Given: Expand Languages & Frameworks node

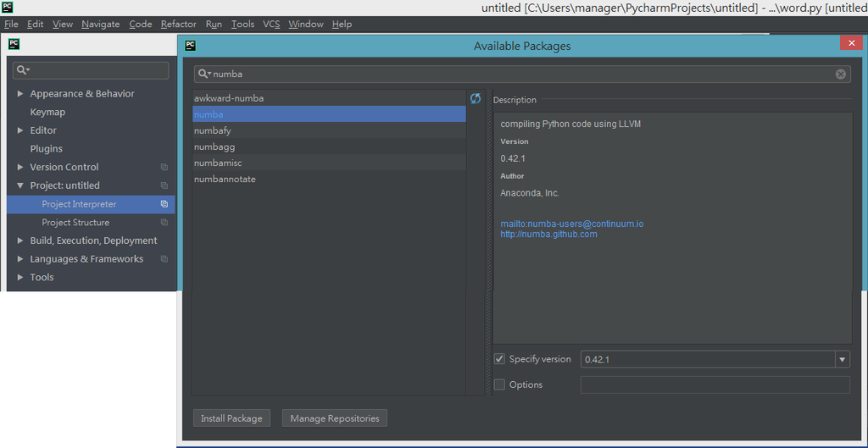Looking at the screenshot, I should coord(20,259).
